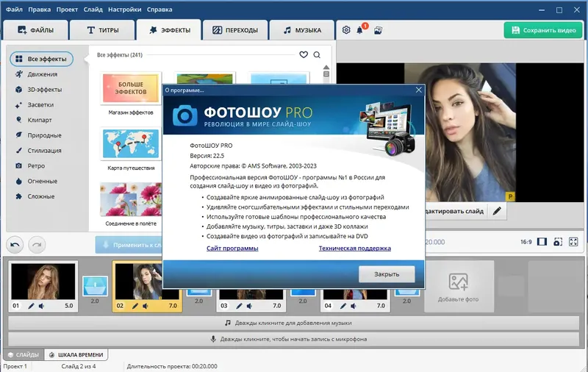Click the snapshot camera icon under preview

click(558, 242)
